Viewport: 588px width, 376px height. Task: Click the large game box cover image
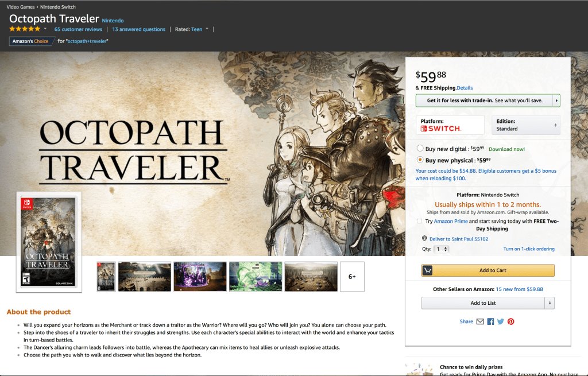pos(49,242)
